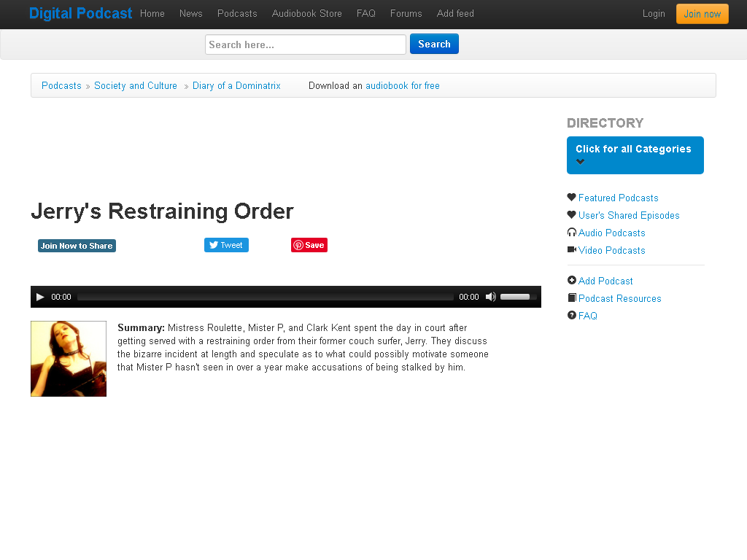747x560 pixels.
Task: Click the book icon beside Podcast Resources
Action: pos(572,297)
